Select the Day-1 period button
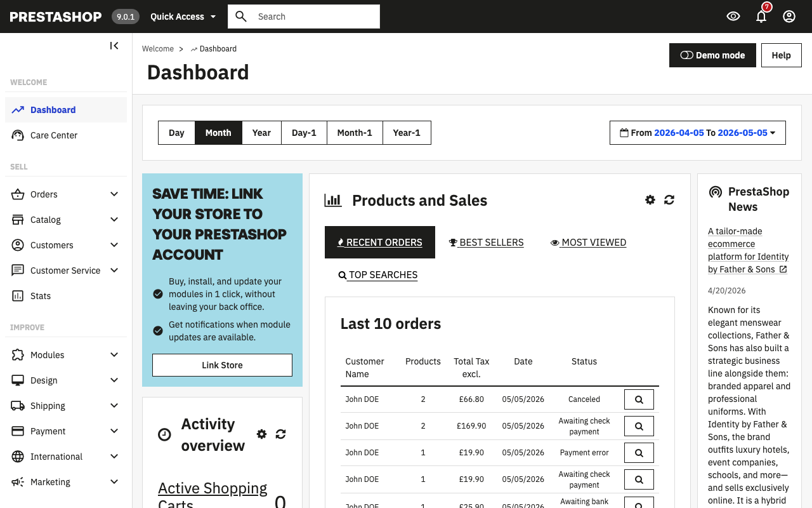Image resolution: width=812 pixels, height=508 pixels. 304,133
